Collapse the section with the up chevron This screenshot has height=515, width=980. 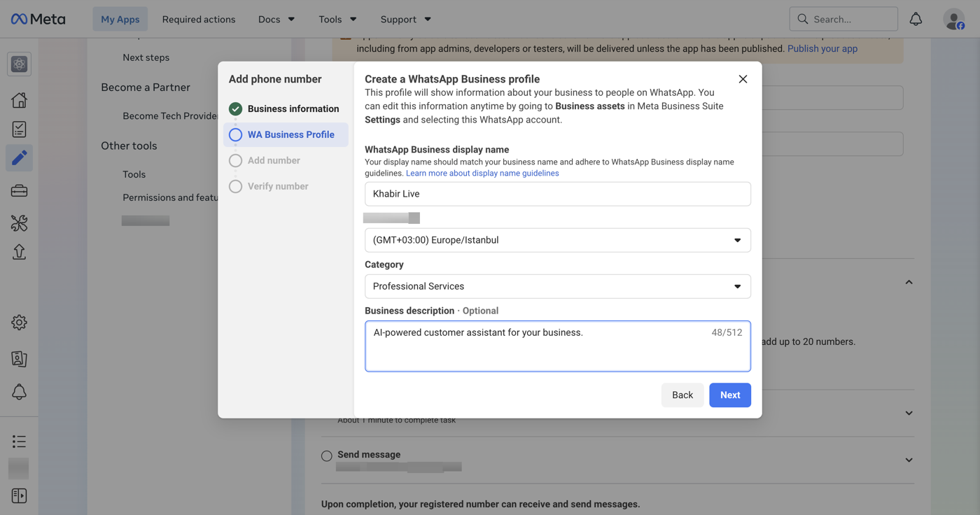point(909,282)
